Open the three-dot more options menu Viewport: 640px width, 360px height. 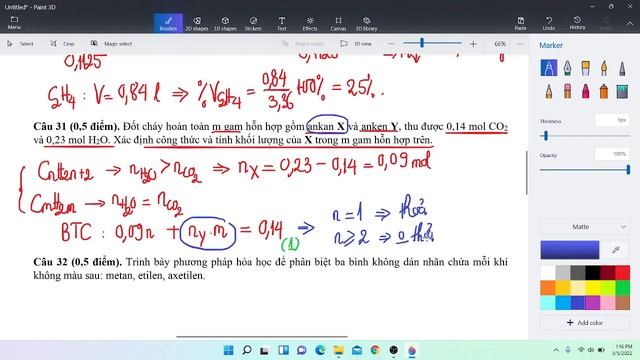pos(520,44)
